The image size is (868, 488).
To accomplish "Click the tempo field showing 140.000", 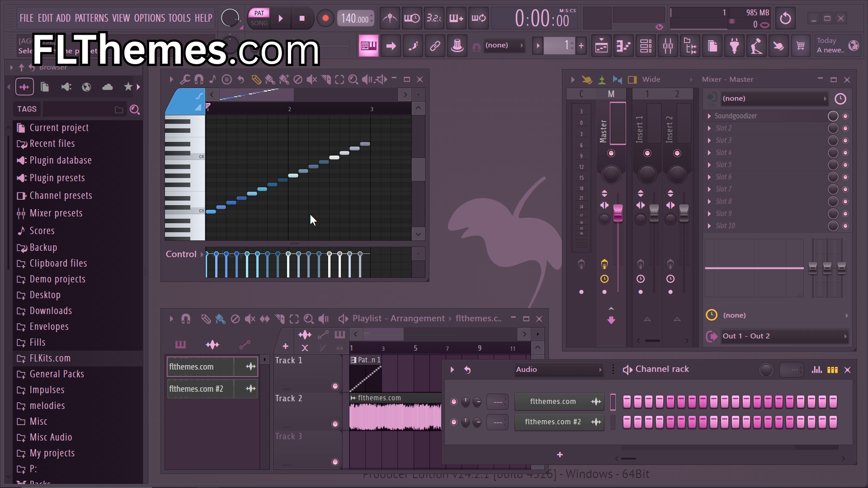I will [x=355, y=19].
